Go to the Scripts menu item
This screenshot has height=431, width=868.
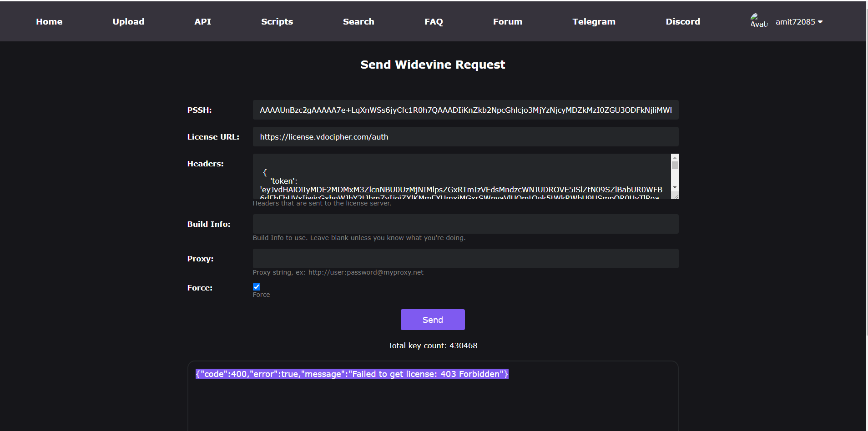click(277, 22)
